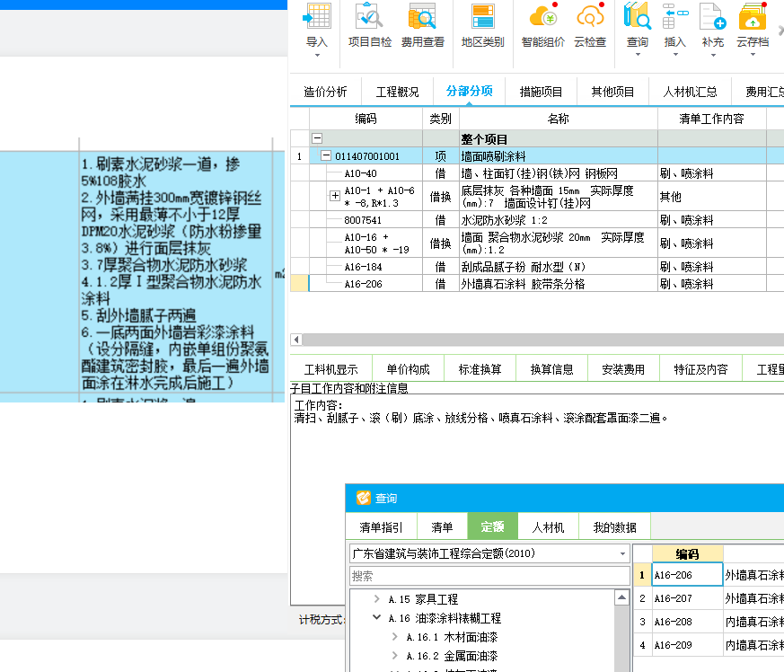Click 类别 column header

441,119
